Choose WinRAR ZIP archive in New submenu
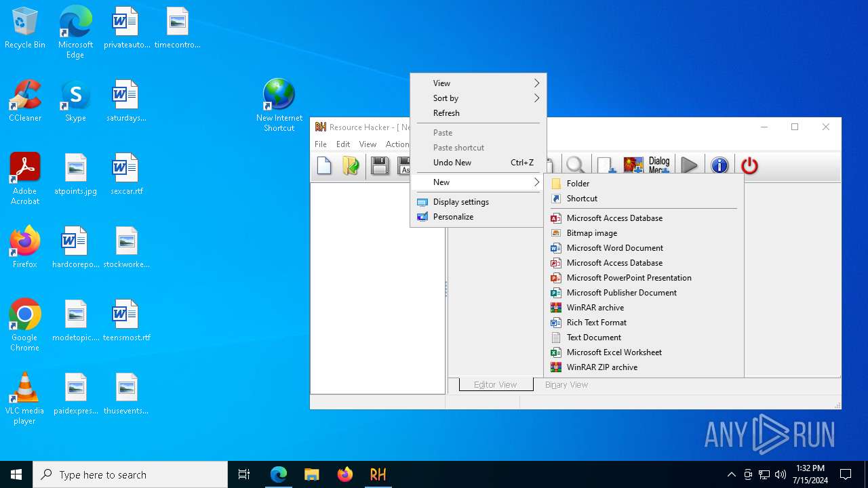868x488 pixels. [644, 367]
